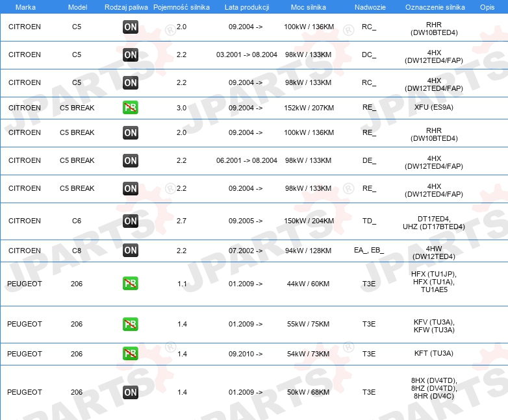Select the '55kW / 75KM' power cell

(308, 324)
